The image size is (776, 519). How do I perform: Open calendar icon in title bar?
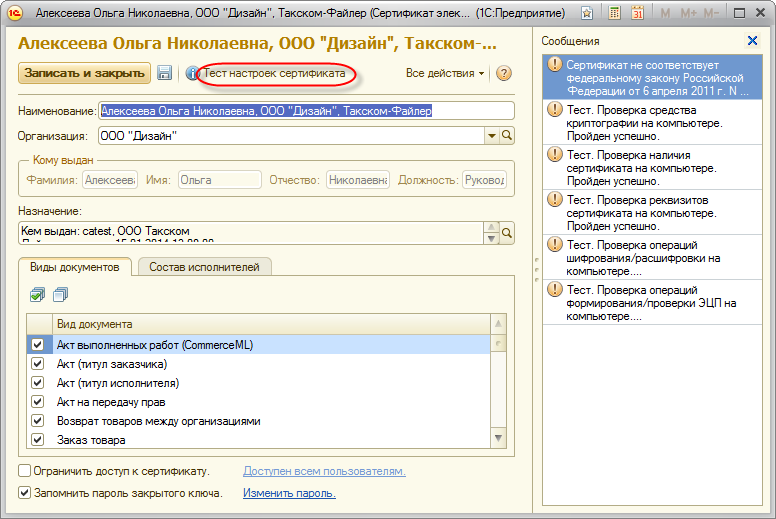pyautogui.click(x=637, y=13)
